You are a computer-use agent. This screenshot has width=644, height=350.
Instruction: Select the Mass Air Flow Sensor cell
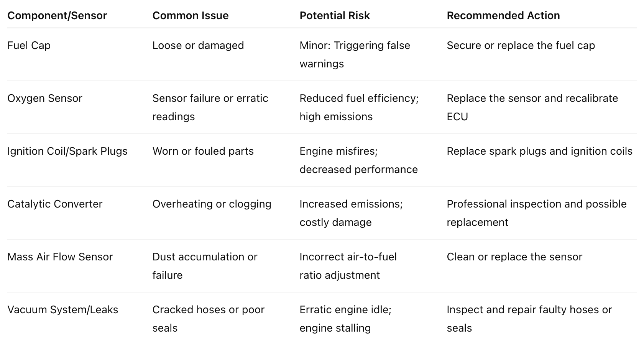(60, 257)
